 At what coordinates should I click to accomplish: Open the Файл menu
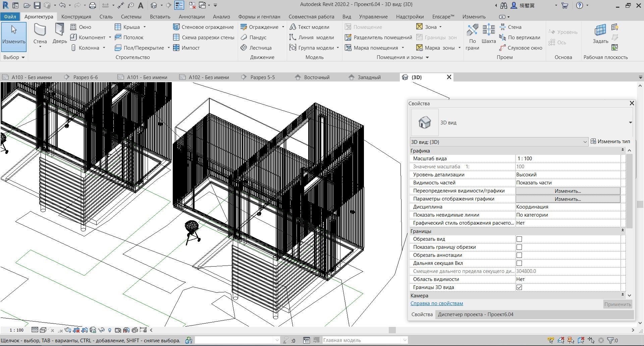point(10,16)
